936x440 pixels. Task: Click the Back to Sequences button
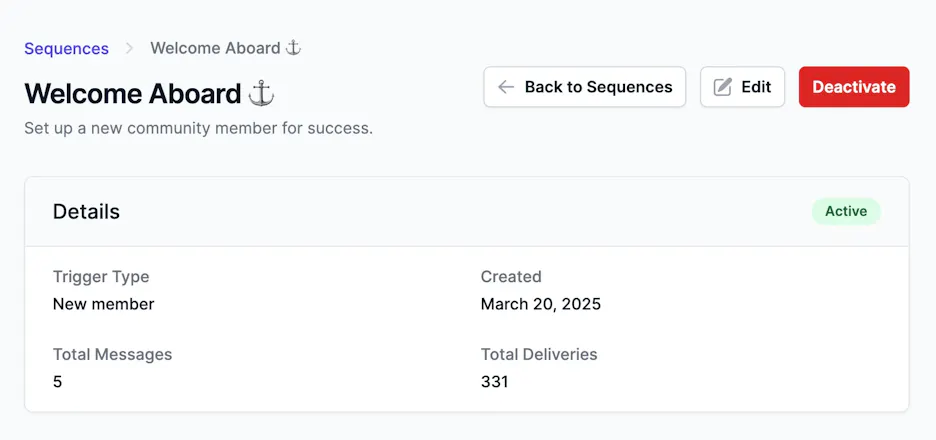click(584, 87)
